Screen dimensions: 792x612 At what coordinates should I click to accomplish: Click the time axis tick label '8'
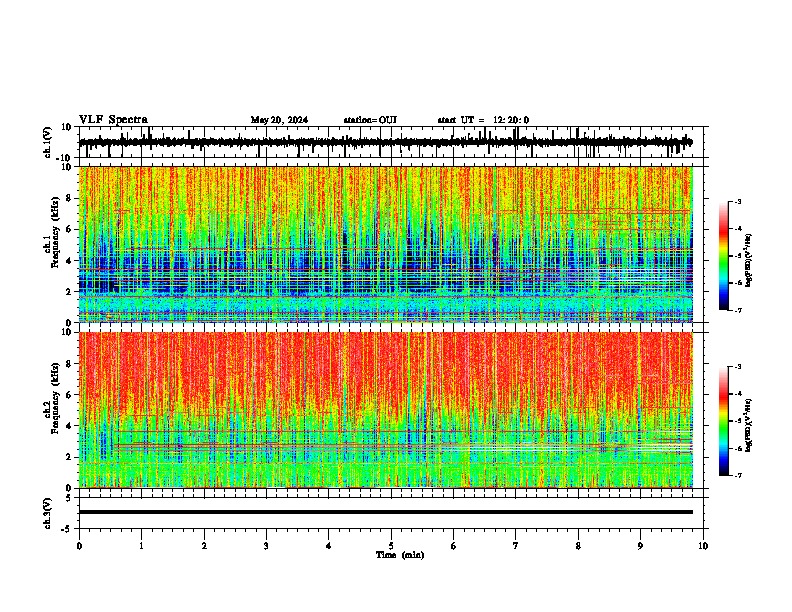[x=578, y=546]
